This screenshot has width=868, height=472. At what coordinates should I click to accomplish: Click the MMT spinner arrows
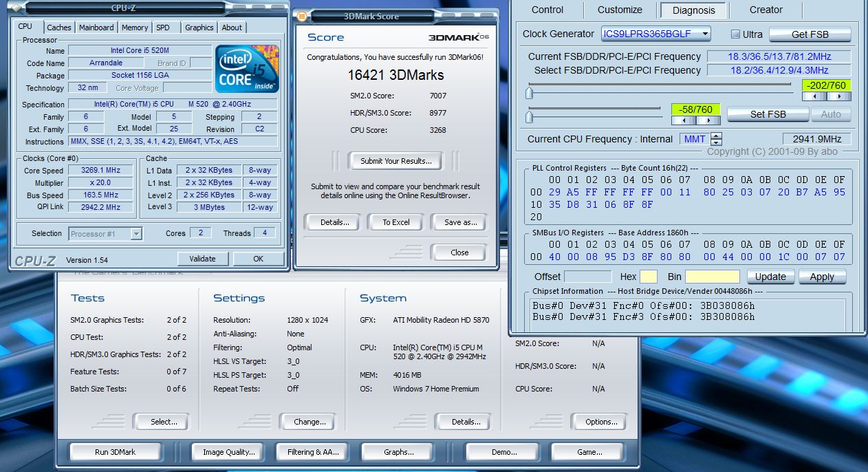tap(716, 139)
